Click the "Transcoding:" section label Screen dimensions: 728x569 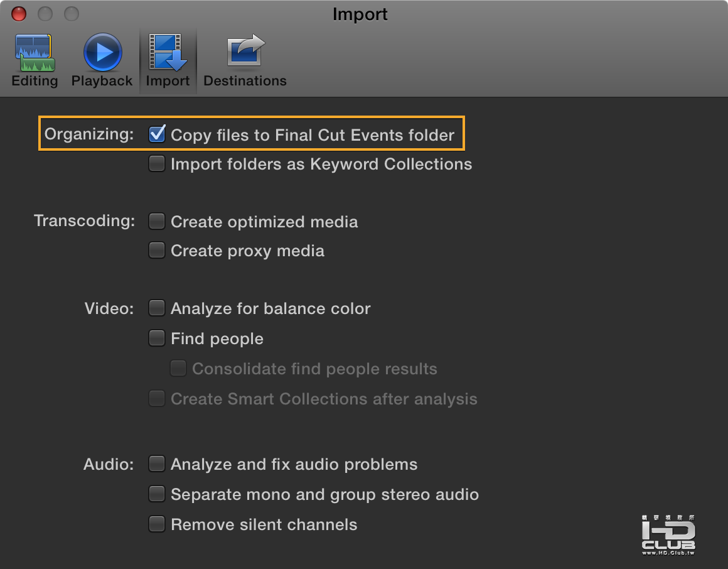pyautogui.click(x=85, y=221)
